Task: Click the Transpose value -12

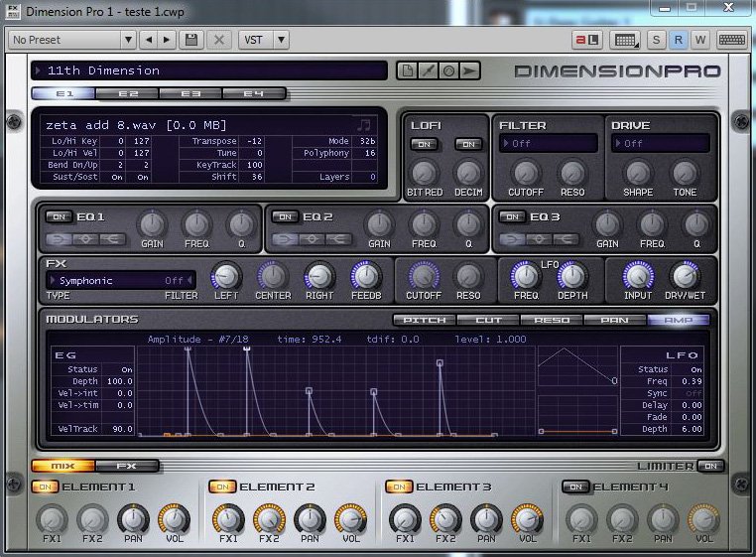Action: coord(254,141)
